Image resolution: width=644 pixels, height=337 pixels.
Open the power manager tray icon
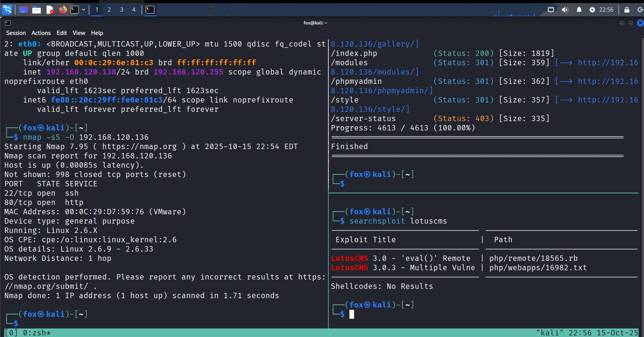point(592,10)
